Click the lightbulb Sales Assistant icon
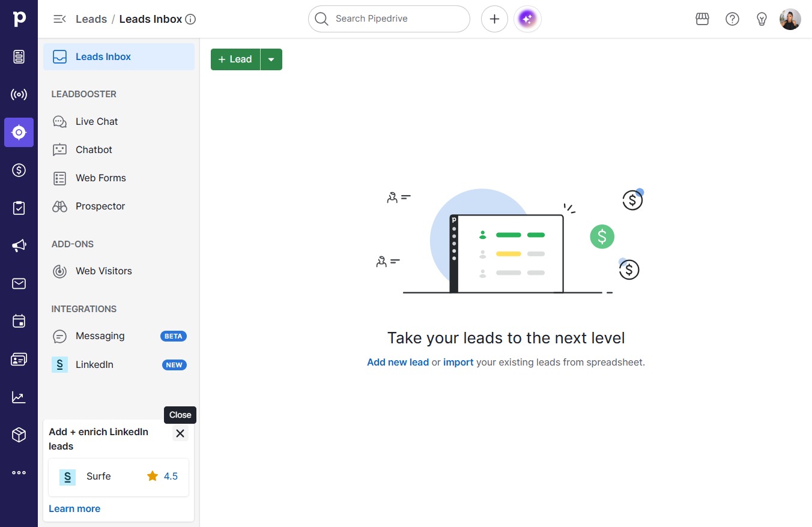 tap(762, 19)
